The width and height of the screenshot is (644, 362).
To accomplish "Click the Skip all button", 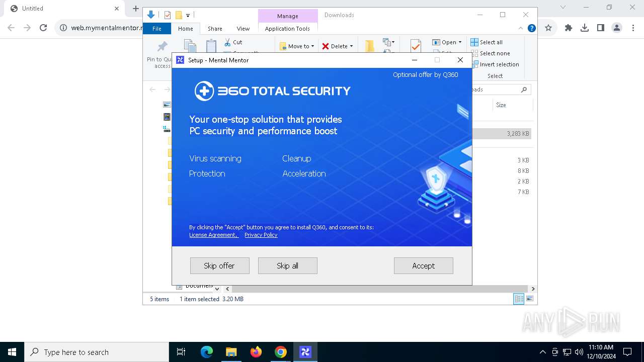I will [287, 265].
